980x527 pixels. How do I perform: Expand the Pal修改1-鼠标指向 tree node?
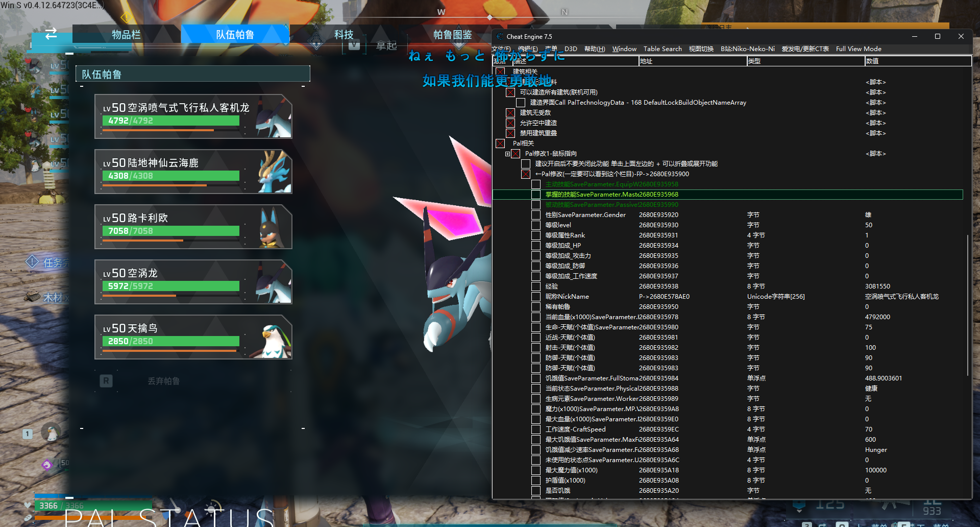coord(507,154)
